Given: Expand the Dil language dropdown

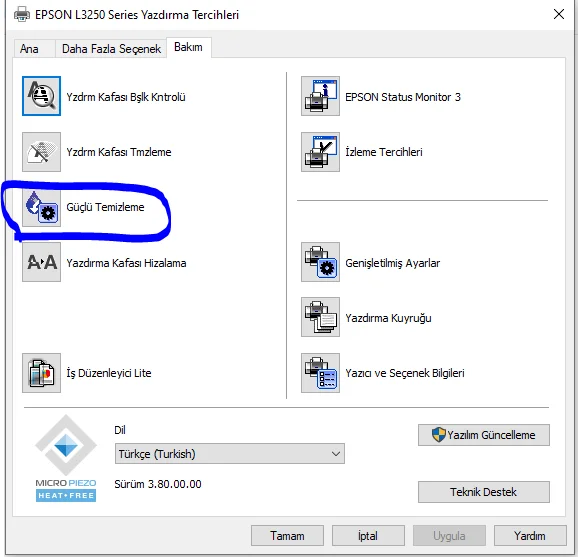Looking at the screenshot, I should [x=230, y=454].
